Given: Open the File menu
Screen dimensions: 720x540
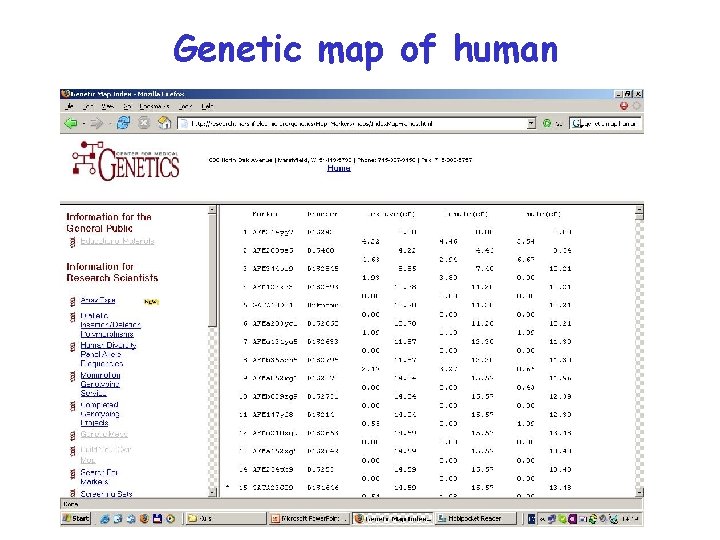Looking at the screenshot, I should click(69, 107).
